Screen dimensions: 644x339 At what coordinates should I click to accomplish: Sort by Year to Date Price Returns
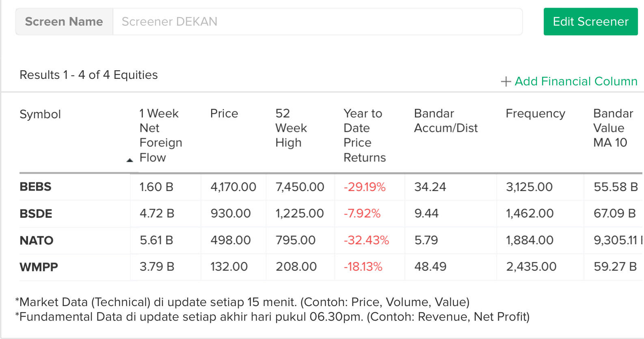tap(364, 135)
